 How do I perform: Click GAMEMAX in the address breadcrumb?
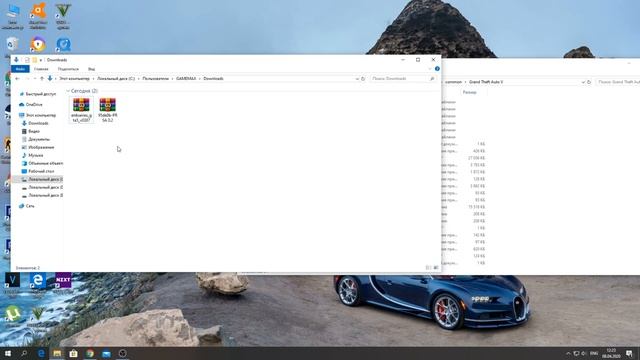pyautogui.click(x=186, y=78)
